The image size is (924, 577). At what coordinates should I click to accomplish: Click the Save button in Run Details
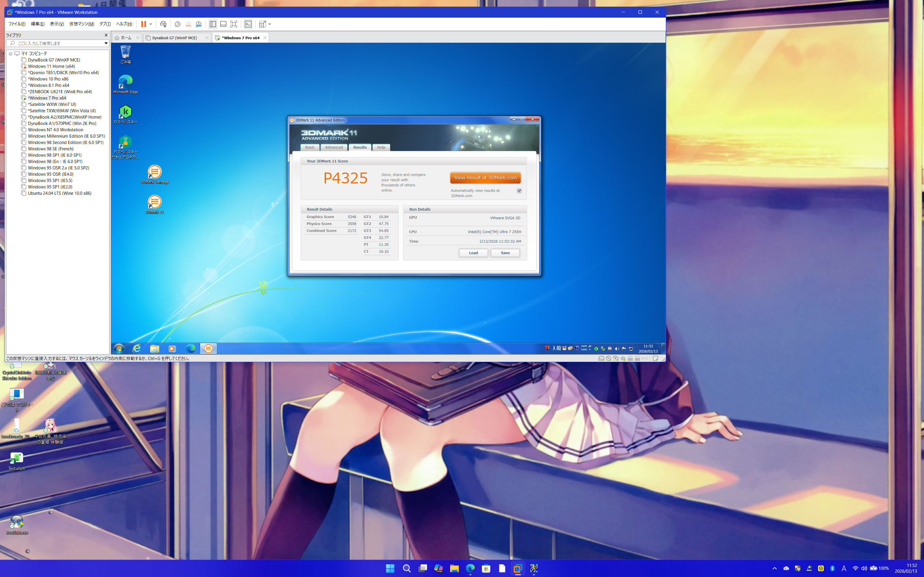click(x=505, y=253)
